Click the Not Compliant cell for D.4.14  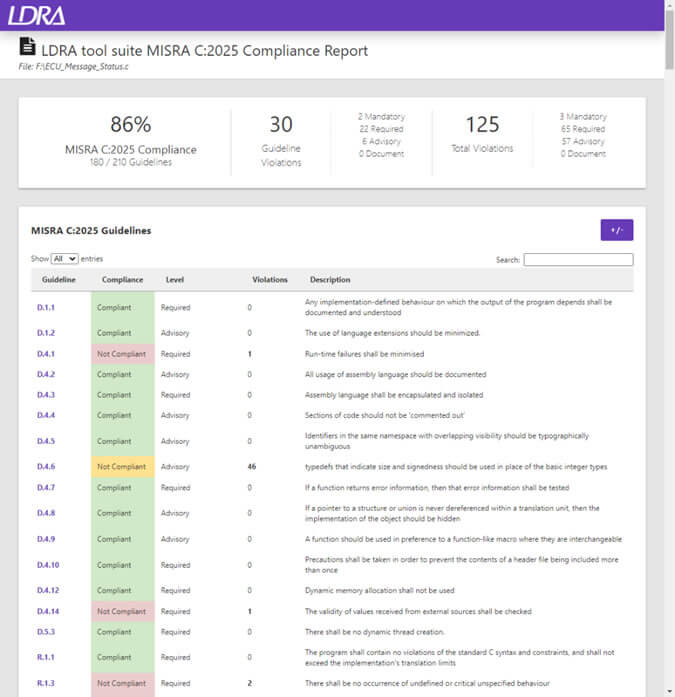coord(123,611)
